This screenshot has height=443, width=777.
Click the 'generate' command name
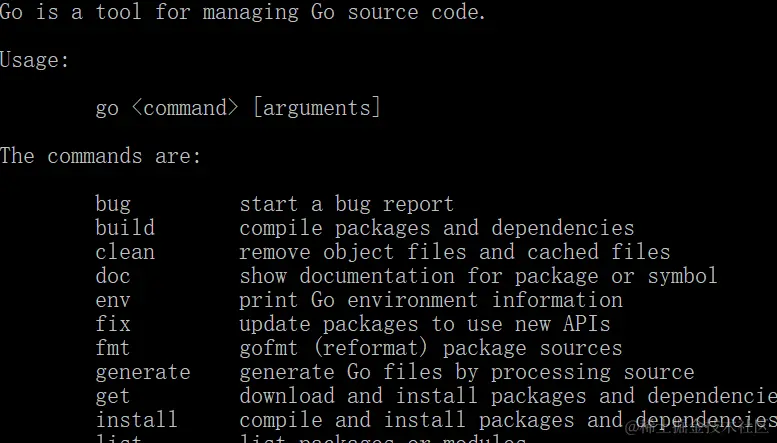(143, 373)
